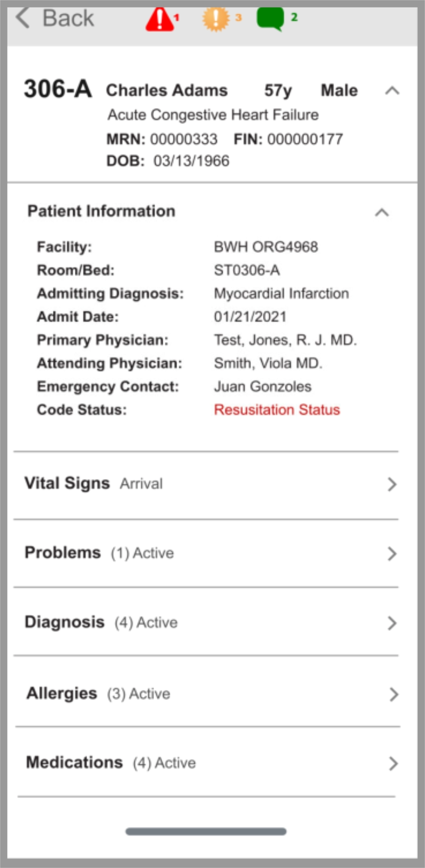Tap the red critical alert triangle icon

click(x=160, y=20)
